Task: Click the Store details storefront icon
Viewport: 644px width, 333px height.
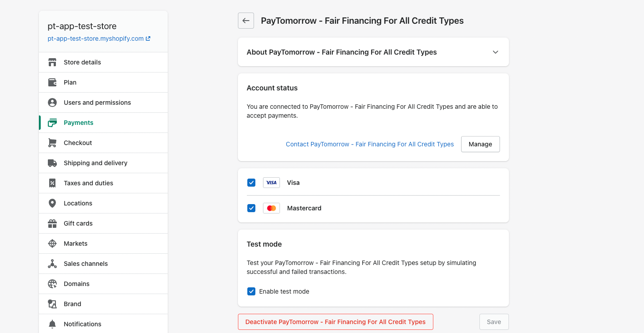Action: coord(52,62)
